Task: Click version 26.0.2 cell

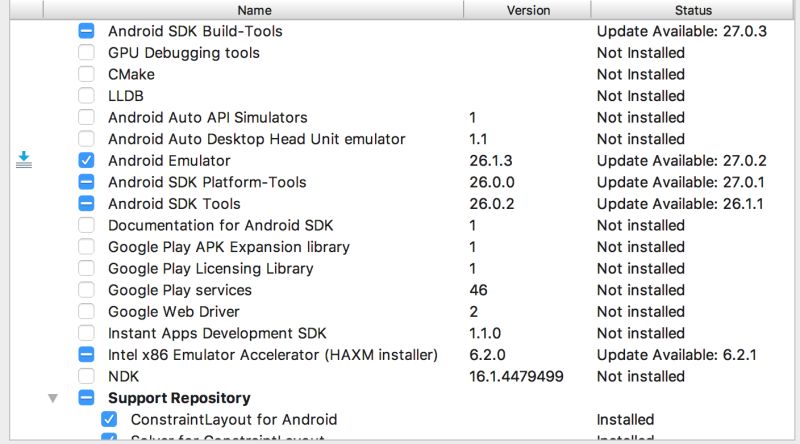Action: point(492,204)
